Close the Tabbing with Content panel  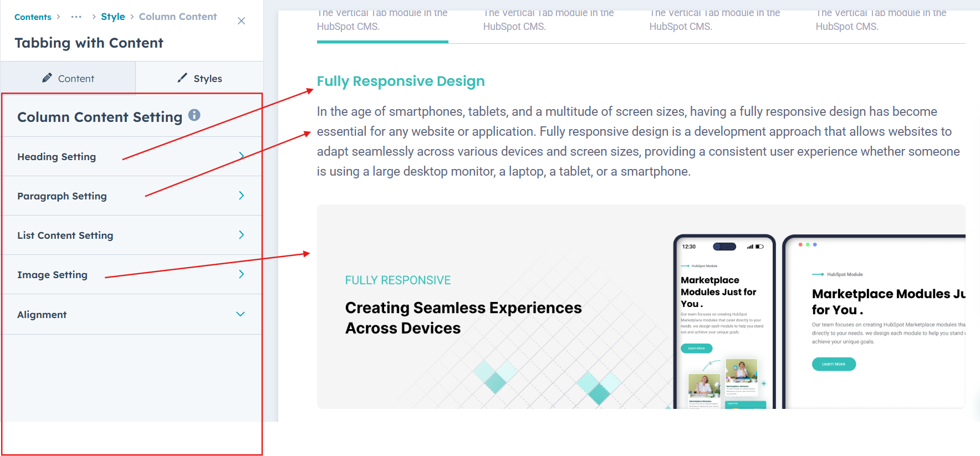pos(241,21)
